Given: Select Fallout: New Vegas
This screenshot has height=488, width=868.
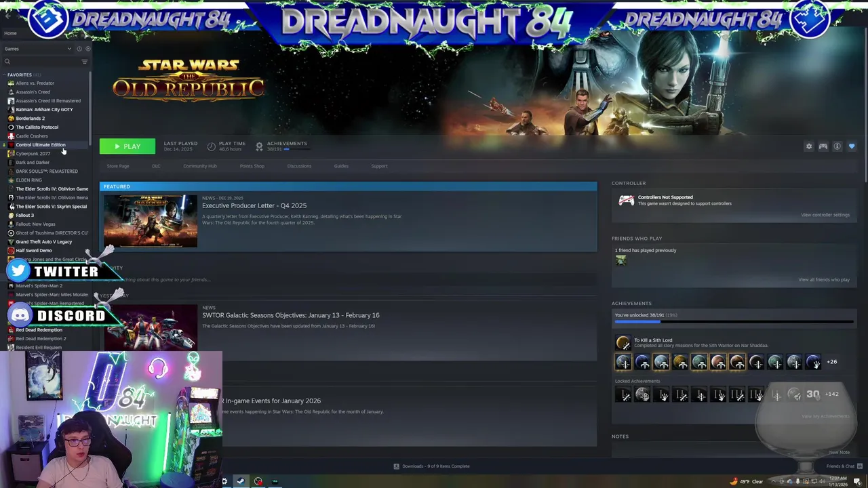Looking at the screenshot, I should [x=35, y=224].
